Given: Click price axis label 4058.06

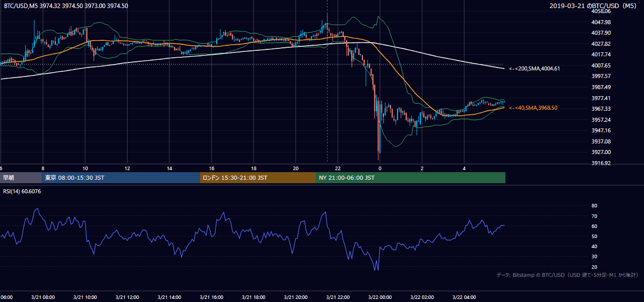Looking at the screenshot, I should click(601, 11).
